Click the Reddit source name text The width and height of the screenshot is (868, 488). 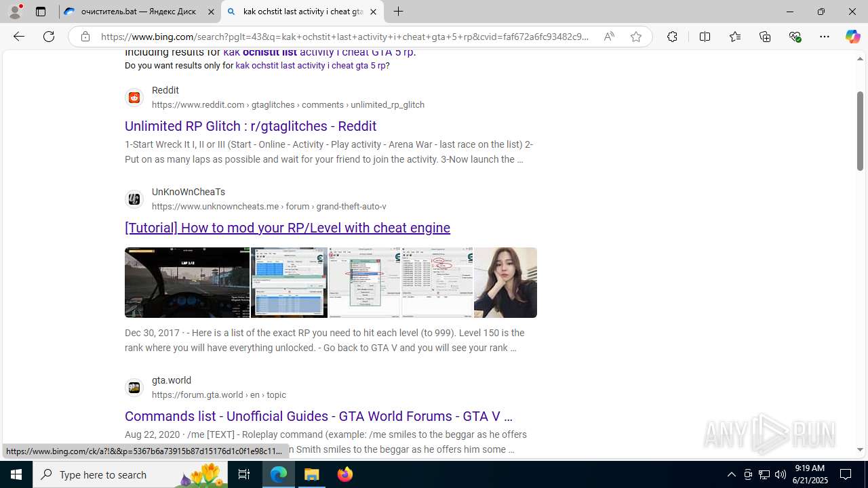pos(165,90)
